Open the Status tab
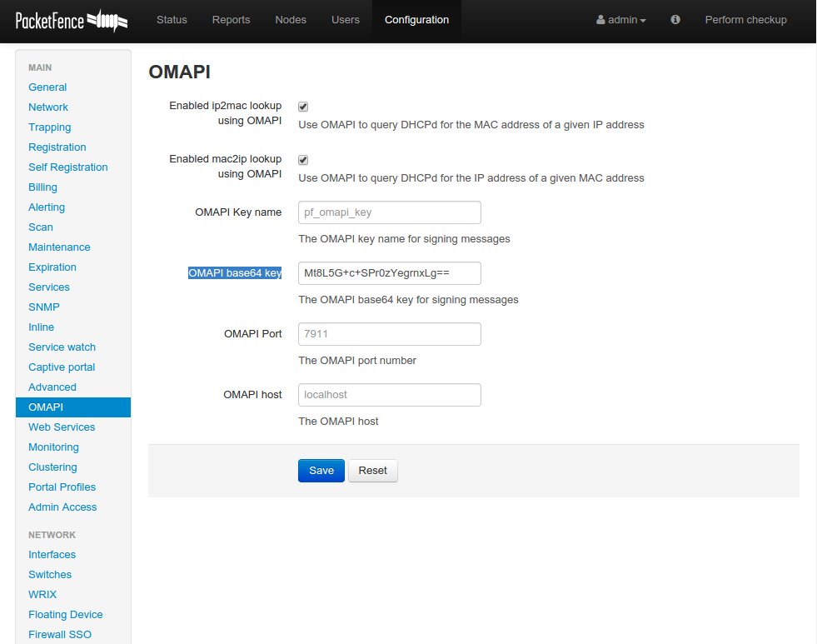The width and height of the screenshot is (817, 644). pos(172,20)
